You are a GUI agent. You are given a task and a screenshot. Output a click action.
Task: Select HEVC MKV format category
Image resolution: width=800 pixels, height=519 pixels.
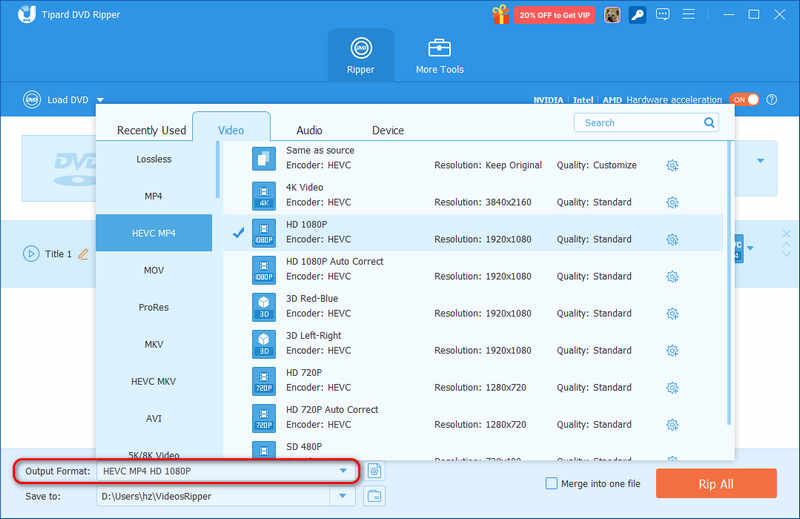(x=154, y=381)
